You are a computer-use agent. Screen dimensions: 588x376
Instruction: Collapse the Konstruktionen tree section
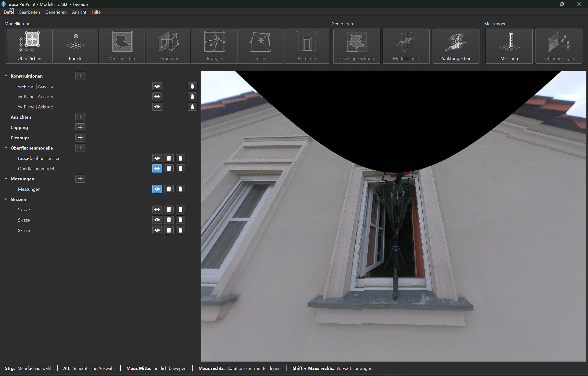coord(6,76)
